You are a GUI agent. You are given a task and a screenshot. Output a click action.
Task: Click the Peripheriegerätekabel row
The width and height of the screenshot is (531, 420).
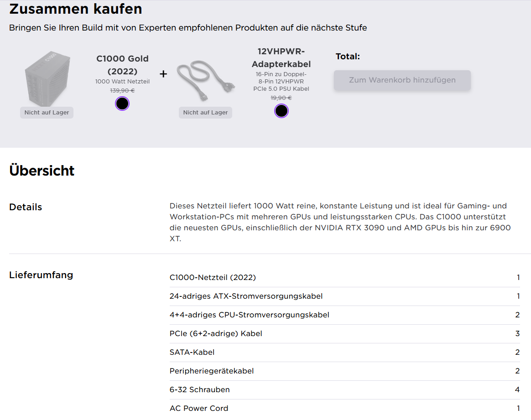click(x=345, y=371)
